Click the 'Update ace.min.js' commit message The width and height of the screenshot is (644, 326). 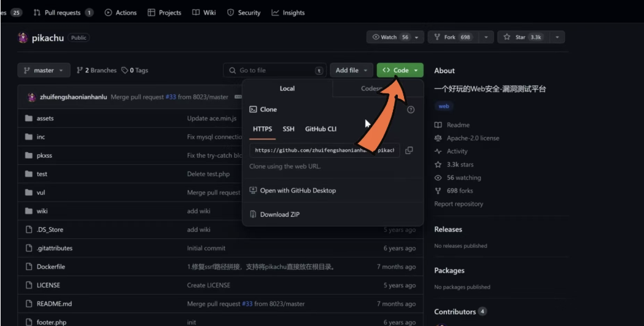[212, 118]
